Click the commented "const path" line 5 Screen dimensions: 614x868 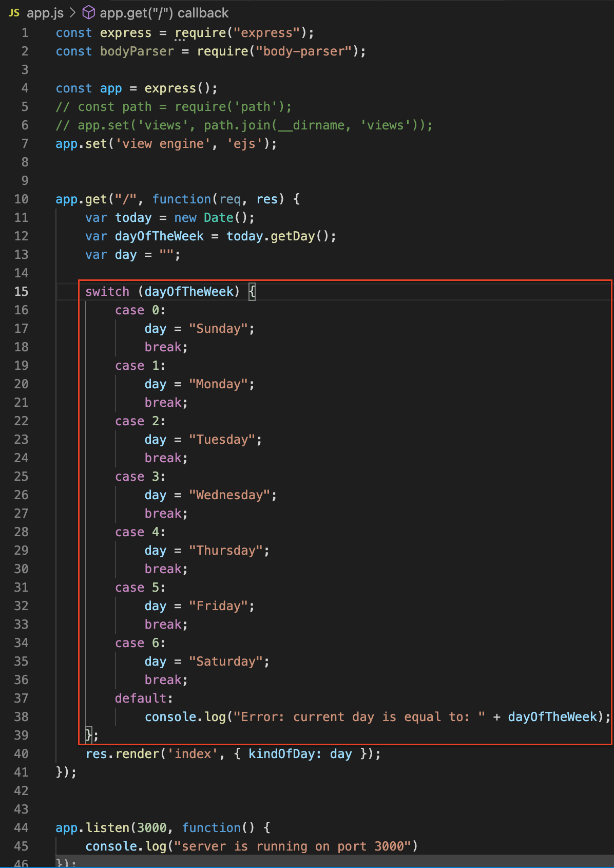(x=174, y=107)
